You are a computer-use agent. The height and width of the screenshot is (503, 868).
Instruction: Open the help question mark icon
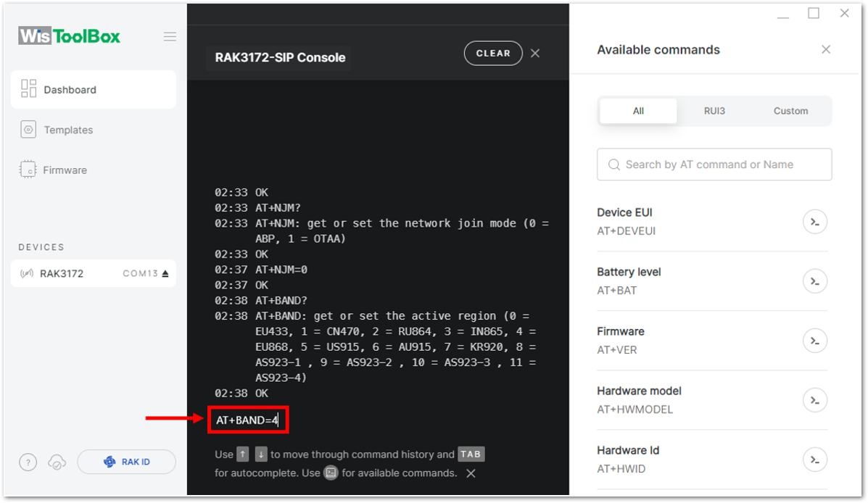[x=28, y=462]
